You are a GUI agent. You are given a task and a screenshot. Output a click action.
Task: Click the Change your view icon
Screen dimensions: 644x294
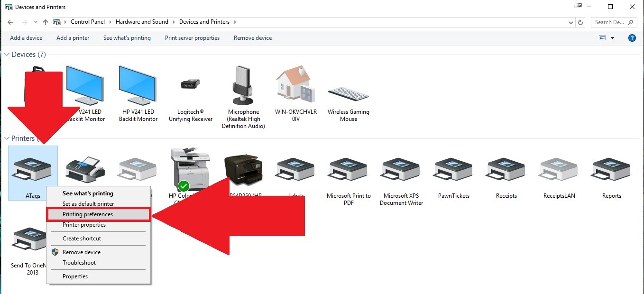603,38
